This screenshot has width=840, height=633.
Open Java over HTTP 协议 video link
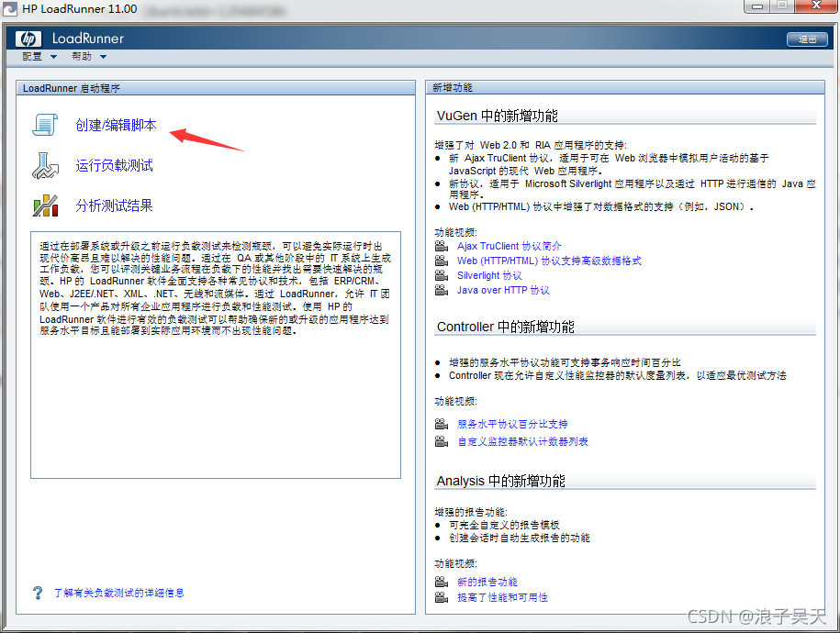[503, 290]
